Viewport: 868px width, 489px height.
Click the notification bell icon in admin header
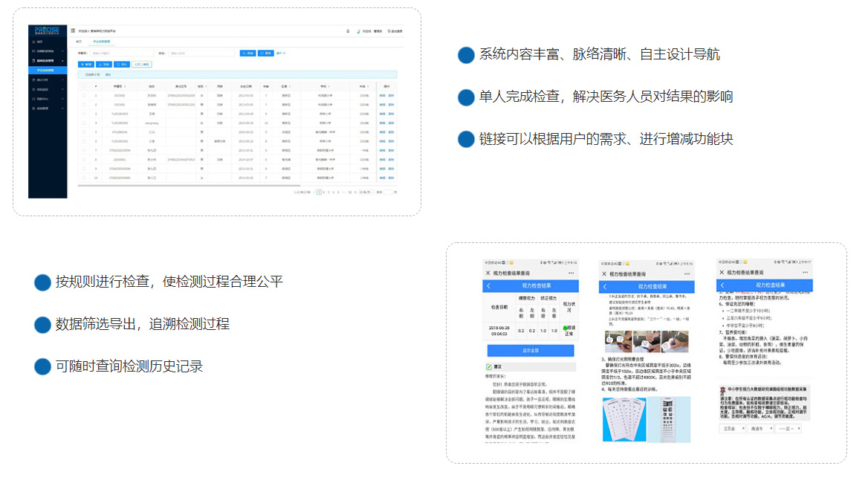(x=348, y=31)
